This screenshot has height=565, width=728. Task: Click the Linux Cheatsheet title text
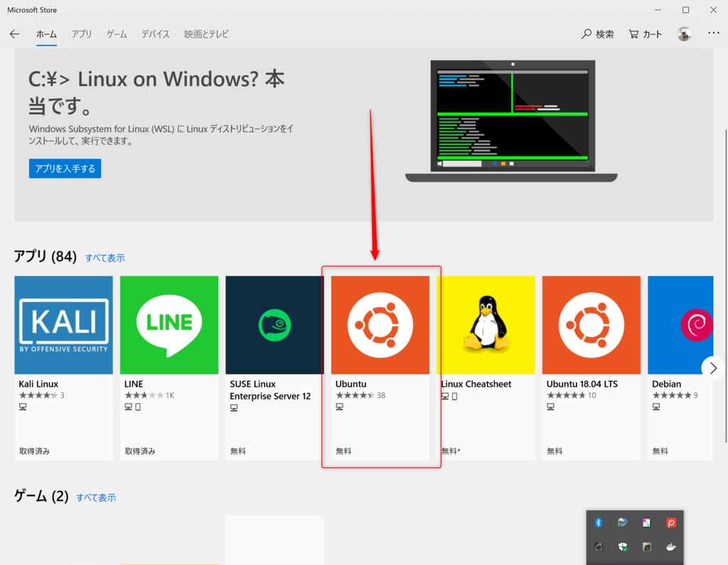476,384
